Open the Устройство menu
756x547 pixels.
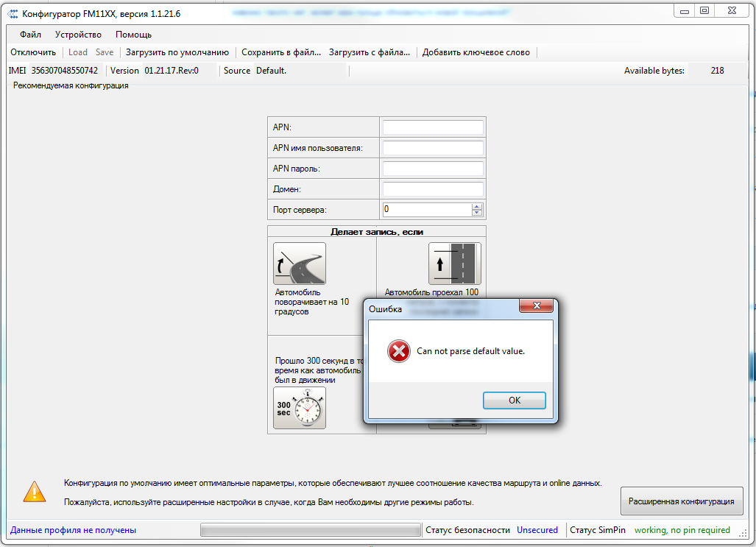tap(78, 35)
